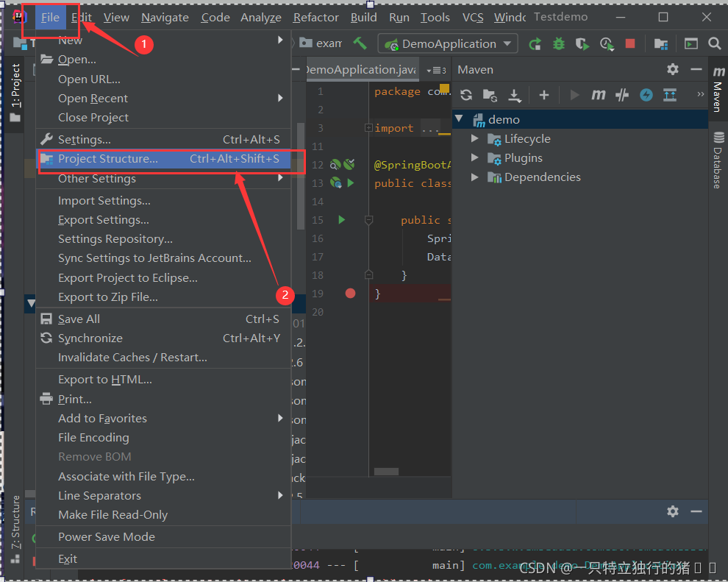The image size is (728, 582).
Task: Click the run anything icon beside search
Action: (690, 43)
